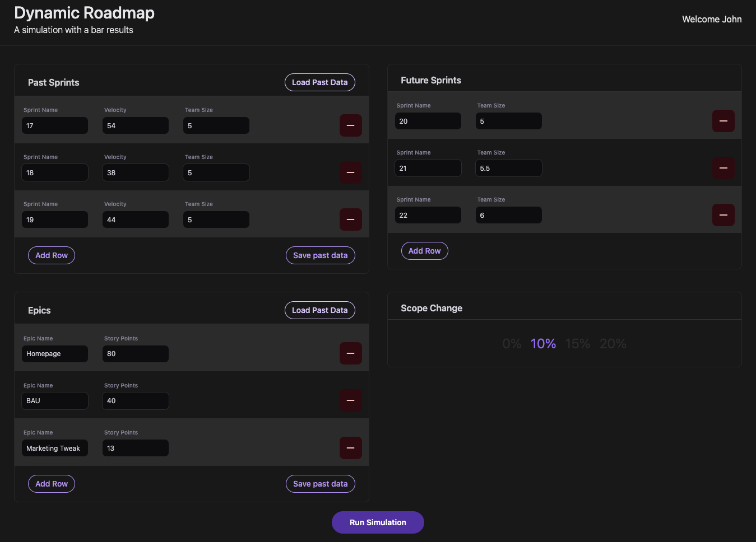The width and height of the screenshot is (756, 542).
Task: Edit velocity field showing 54
Action: (x=136, y=125)
